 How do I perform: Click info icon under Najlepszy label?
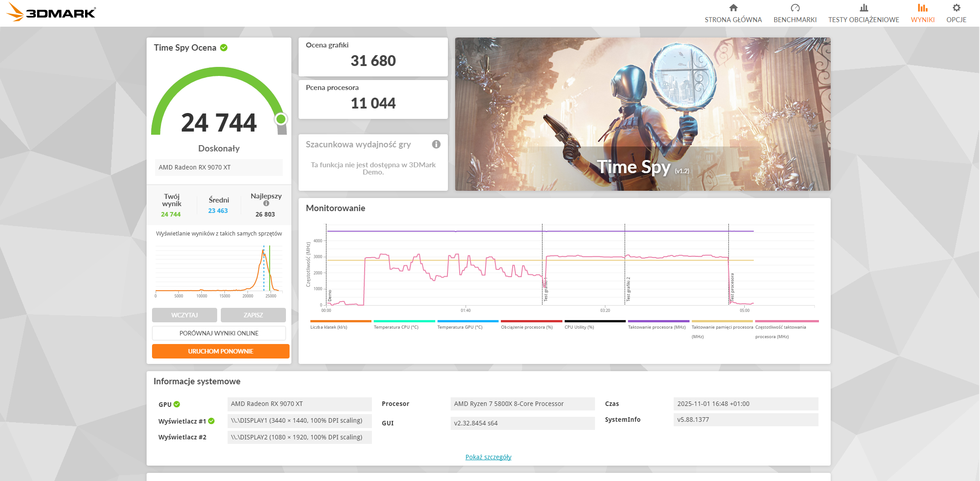(x=266, y=203)
